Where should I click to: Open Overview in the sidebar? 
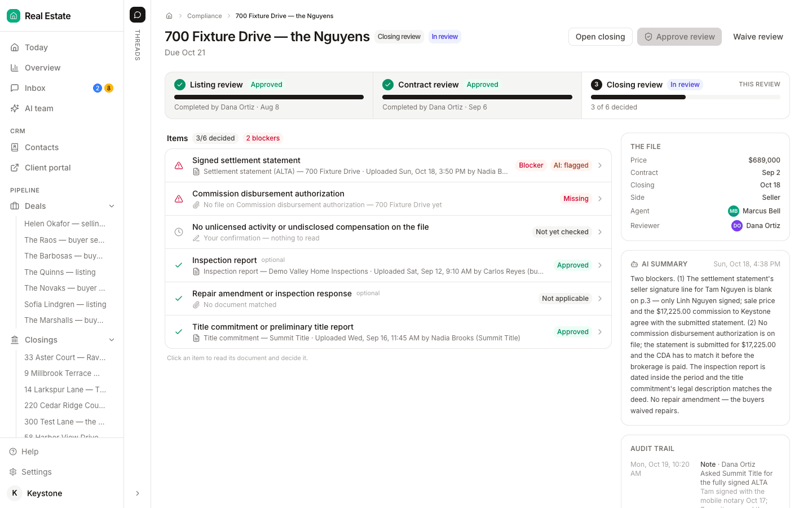click(x=62, y=68)
